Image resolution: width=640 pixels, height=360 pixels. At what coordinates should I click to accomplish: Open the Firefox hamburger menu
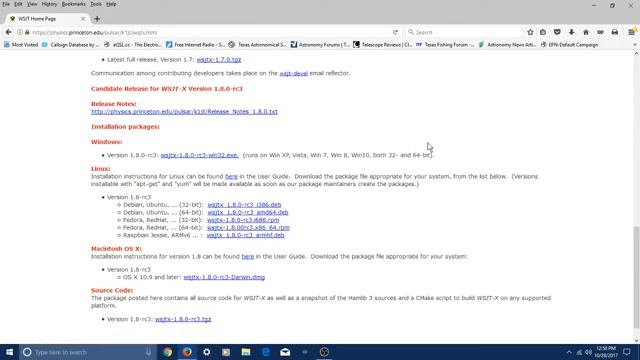(x=631, y=32)
